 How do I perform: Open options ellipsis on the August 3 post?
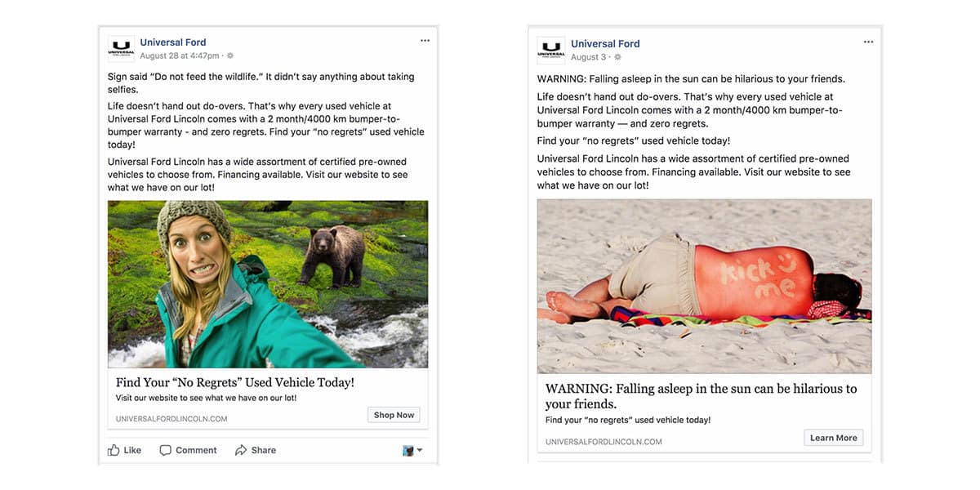pos(868,42)
